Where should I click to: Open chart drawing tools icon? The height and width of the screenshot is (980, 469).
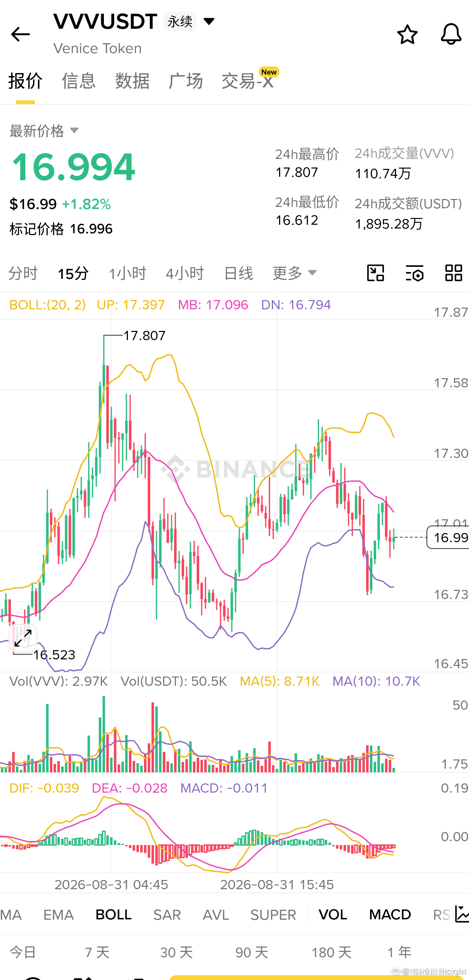376,273
